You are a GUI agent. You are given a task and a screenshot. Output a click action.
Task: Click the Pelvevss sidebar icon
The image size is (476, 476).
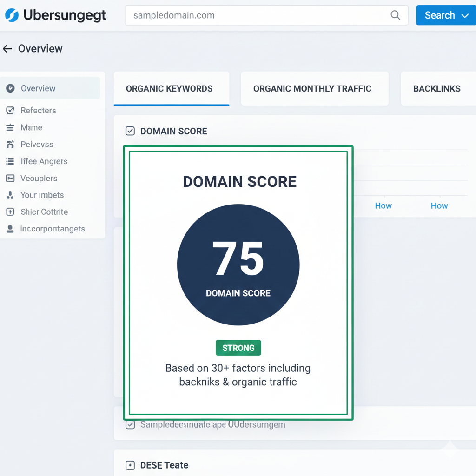click(10, 145)
